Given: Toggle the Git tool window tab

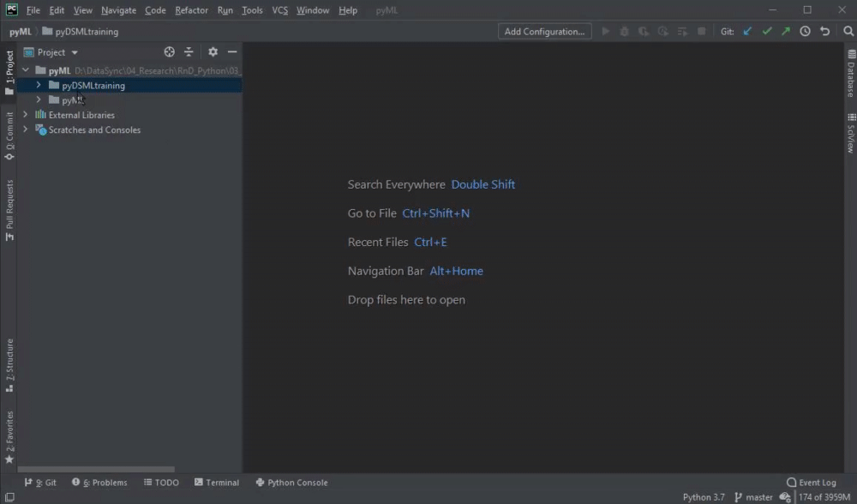Looking at the screenshot, I should pyautogui.click(x=40, y=482).
